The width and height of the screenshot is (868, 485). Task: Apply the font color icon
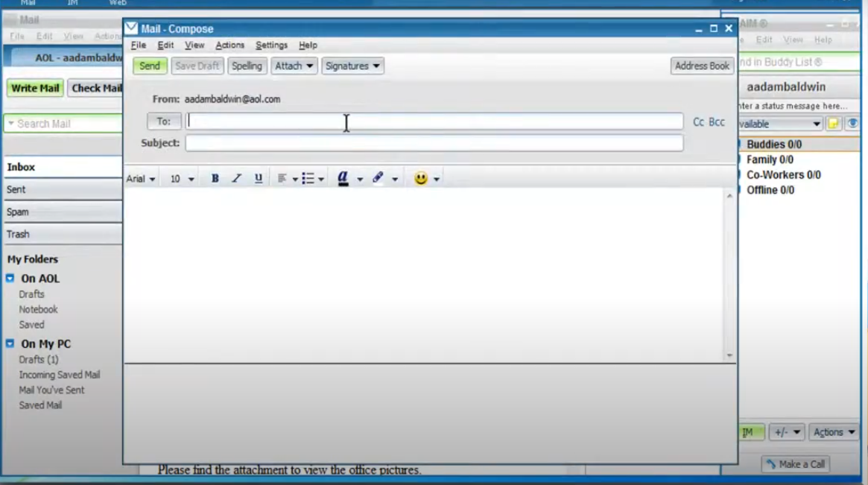pyautogui.click(x=343, y=178)
